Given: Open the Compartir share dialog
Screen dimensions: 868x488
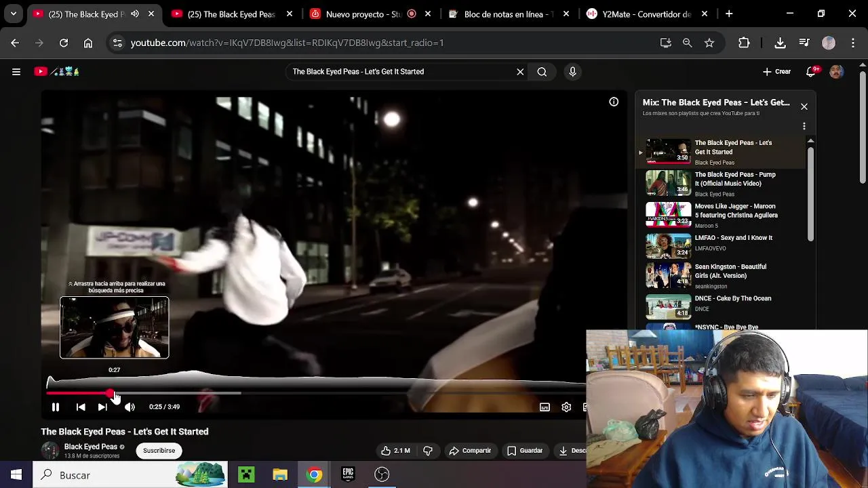Looking at the screenshot, I should 470,451.
